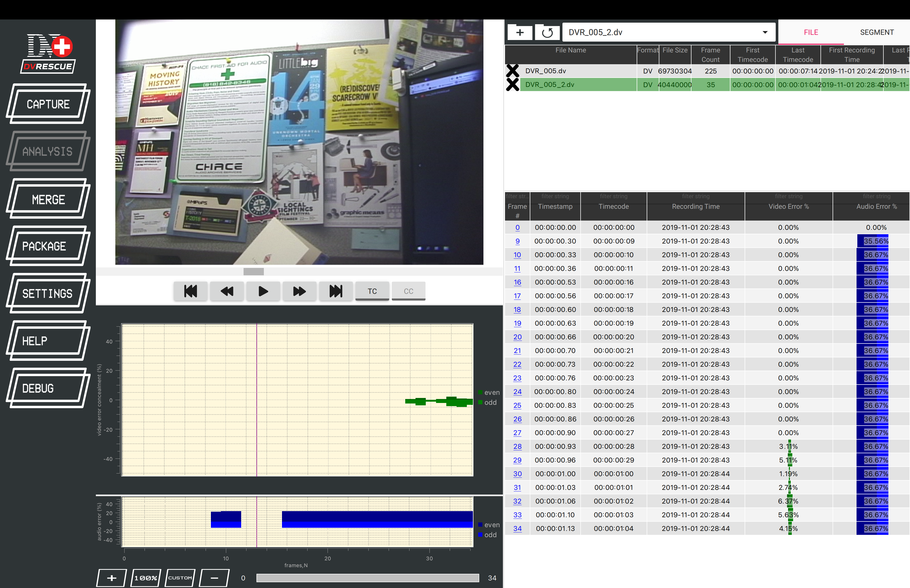Click the Video Error % filter field
910x588 pixels.
789,196
